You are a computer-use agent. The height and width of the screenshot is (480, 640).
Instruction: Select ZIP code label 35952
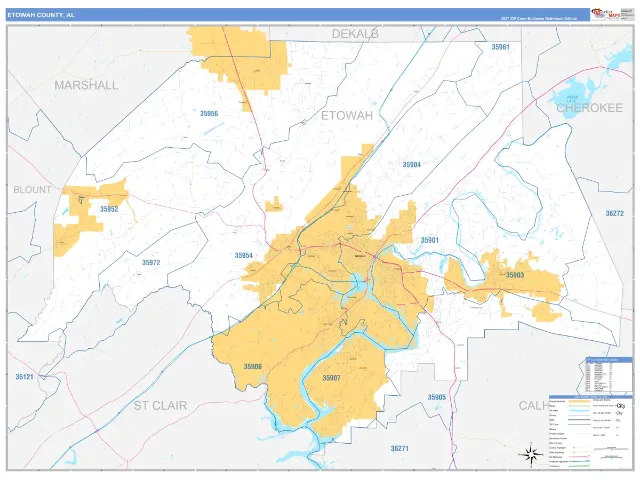(109, 209)
